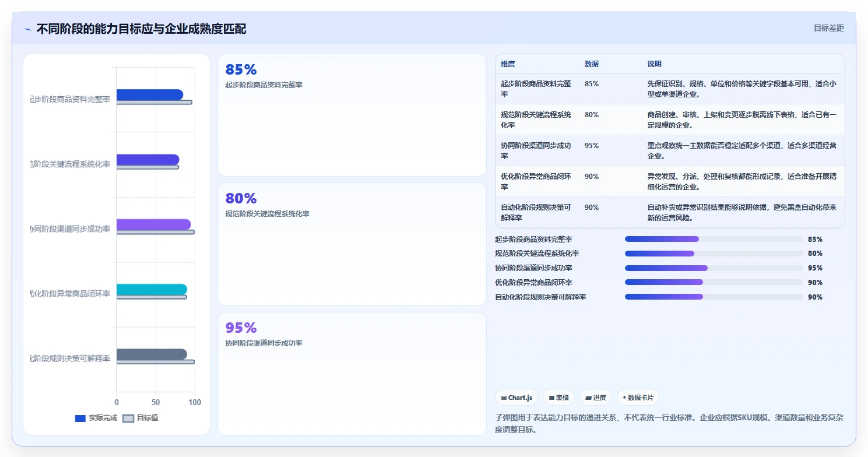The image size is (868, 457).
Task: Click the 优化阶段异常商品闭环率 progress bar
Action: tap(714, 282)
